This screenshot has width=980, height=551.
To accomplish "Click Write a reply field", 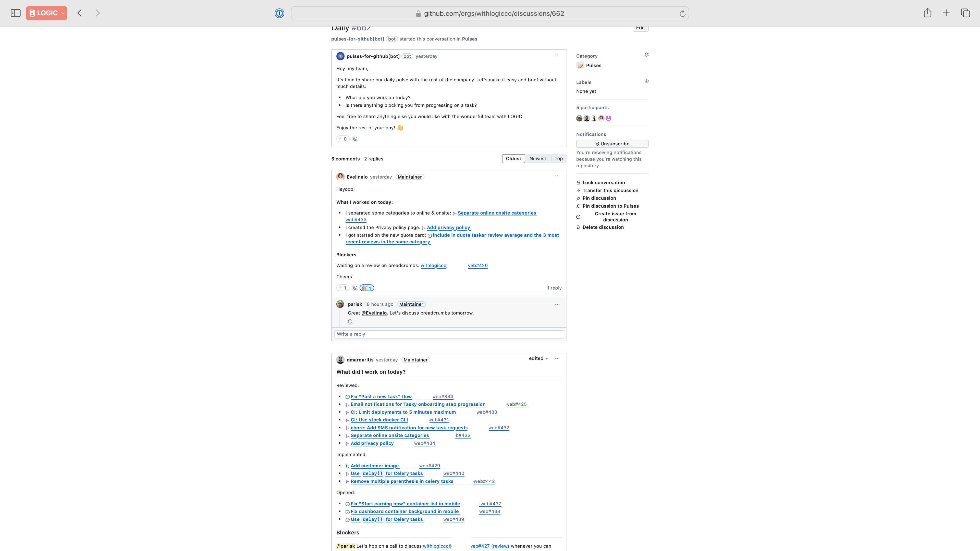I will point(449,334).
